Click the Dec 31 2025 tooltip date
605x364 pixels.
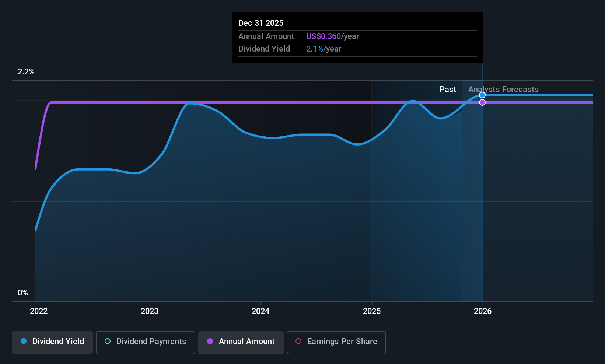261,23
